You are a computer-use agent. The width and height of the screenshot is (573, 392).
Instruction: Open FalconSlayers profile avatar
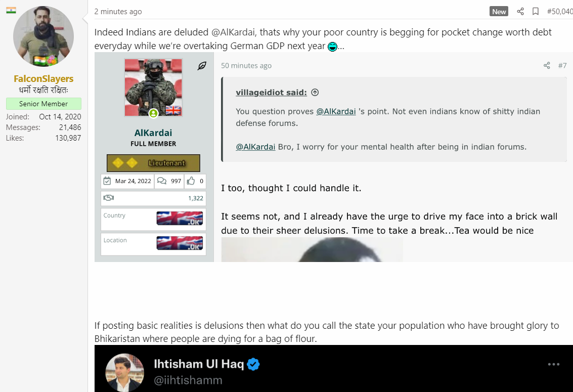(43, 36)
